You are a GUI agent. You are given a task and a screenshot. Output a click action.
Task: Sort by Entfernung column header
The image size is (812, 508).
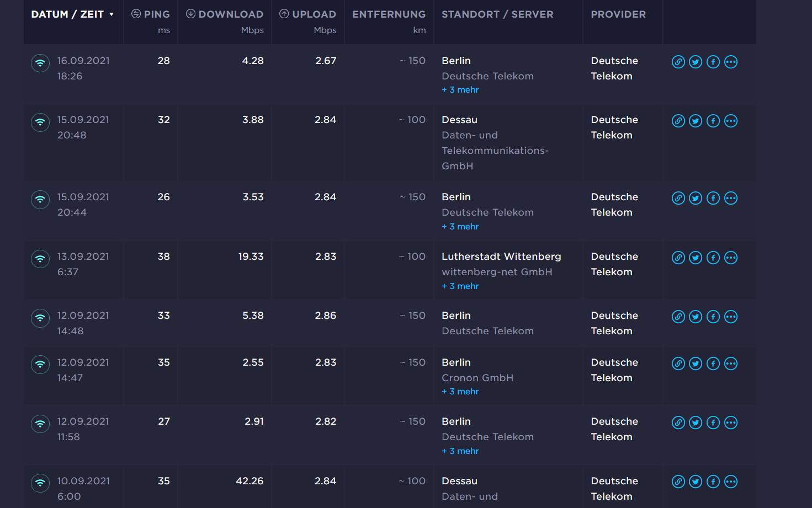click(389, 14)
